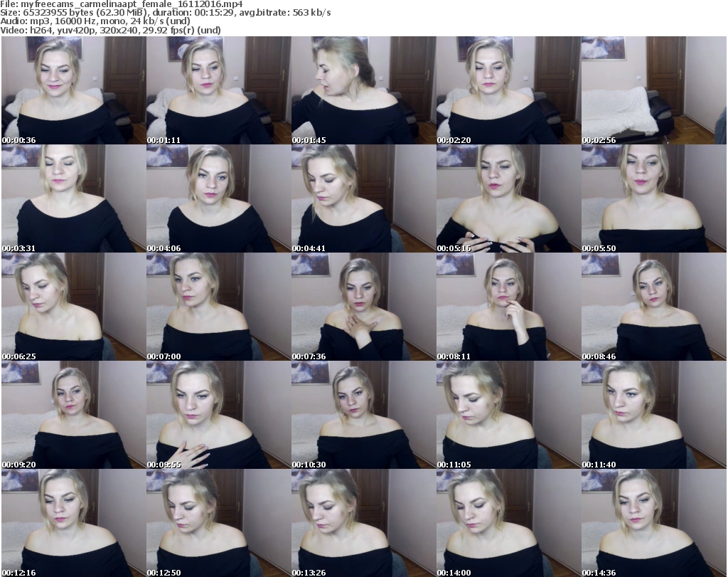Choose the frame at 00:07:36
The width and height of the screenshot is (728, 577).
pyautogui.click(x=363, y=307)
